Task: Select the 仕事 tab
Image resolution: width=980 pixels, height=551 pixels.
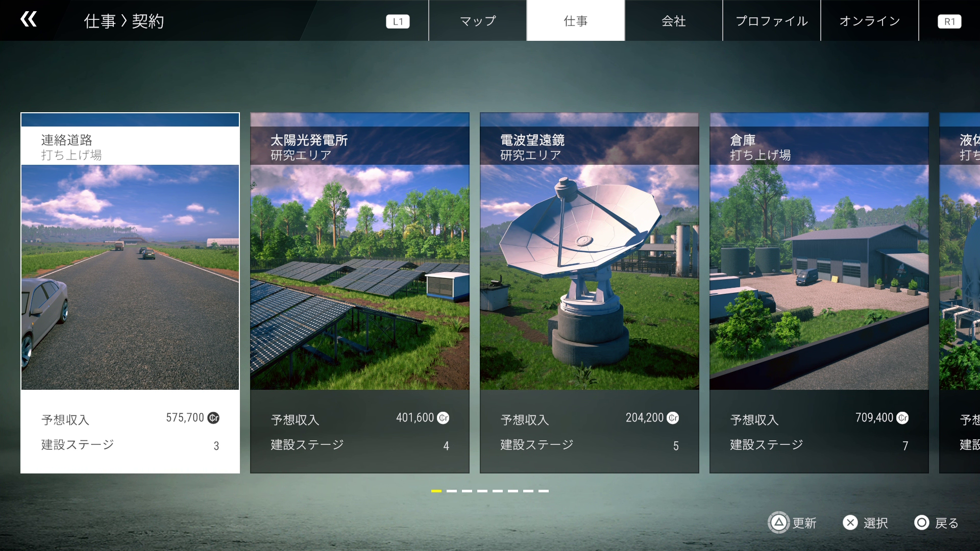Action: (575, 21)
